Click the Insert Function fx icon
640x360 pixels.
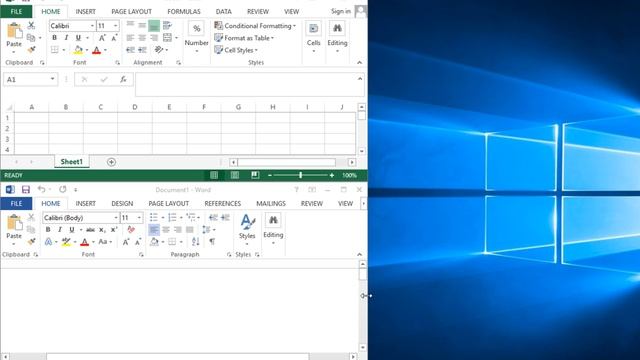click(123, 80)
